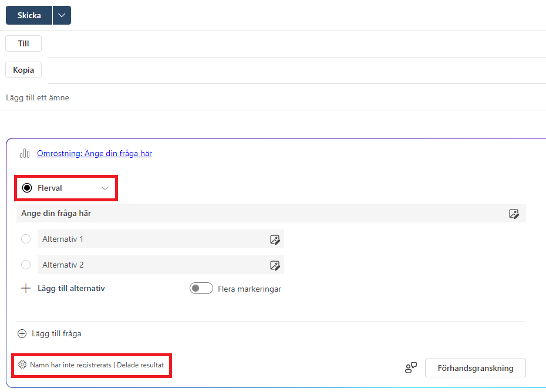
Task: Select the Alternativ 1 radio button
Action: tap(26, 239)
